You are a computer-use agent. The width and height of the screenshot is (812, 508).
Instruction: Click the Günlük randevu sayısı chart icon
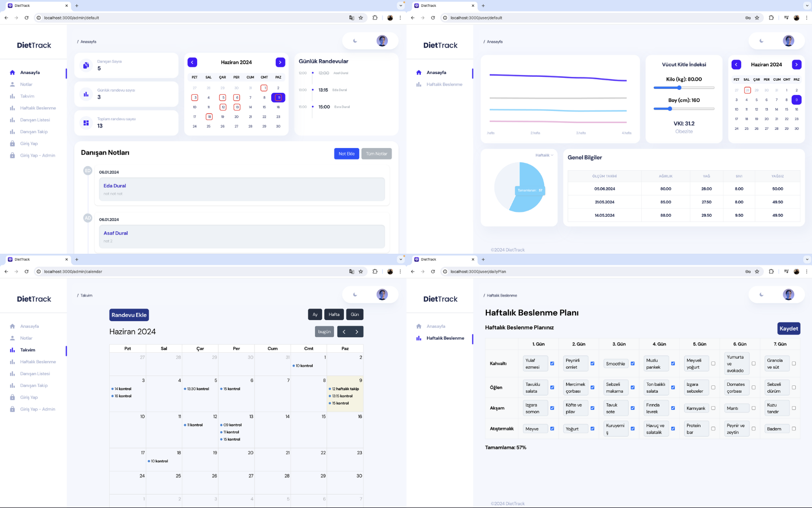click(86, 94)
